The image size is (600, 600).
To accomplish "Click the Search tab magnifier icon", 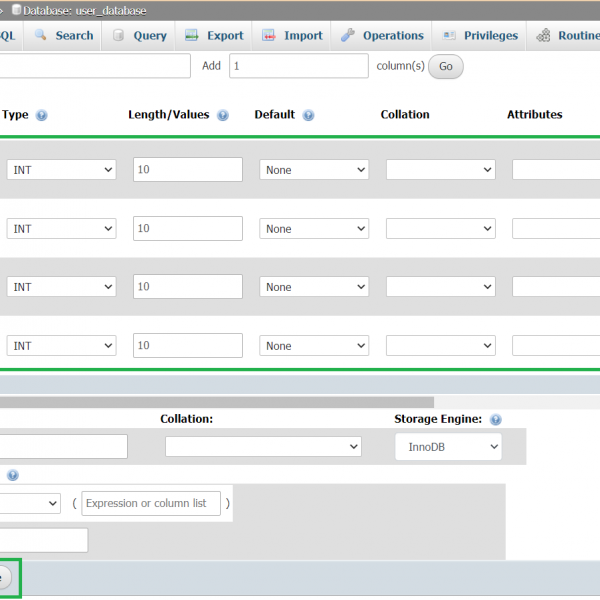I will [41, 35].
